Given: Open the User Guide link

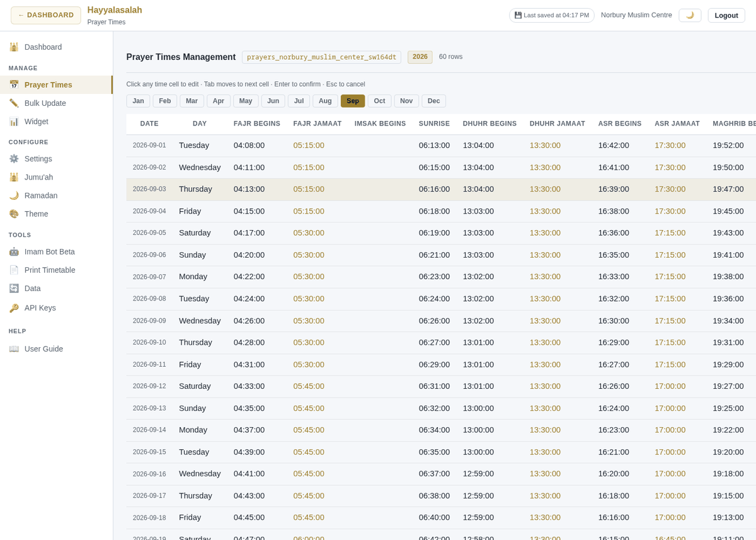Looking at the screenshot, I should [x=56, y=348].
